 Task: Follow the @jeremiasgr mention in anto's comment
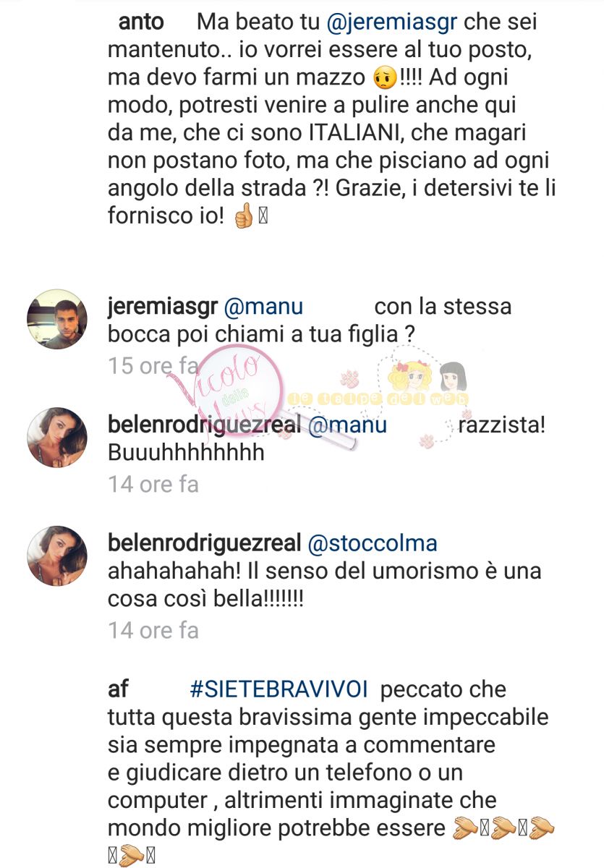pyautogui.click(x=393, y=24)
